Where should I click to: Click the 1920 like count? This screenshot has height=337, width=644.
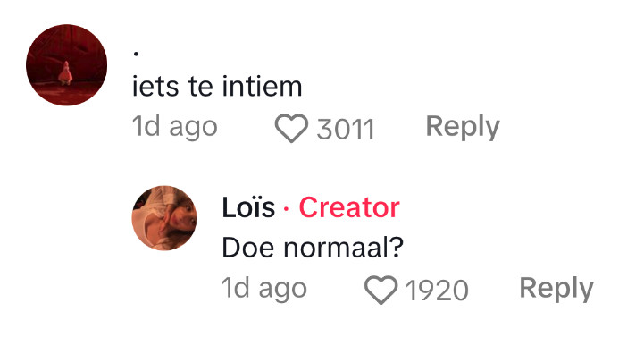(437, 291)
